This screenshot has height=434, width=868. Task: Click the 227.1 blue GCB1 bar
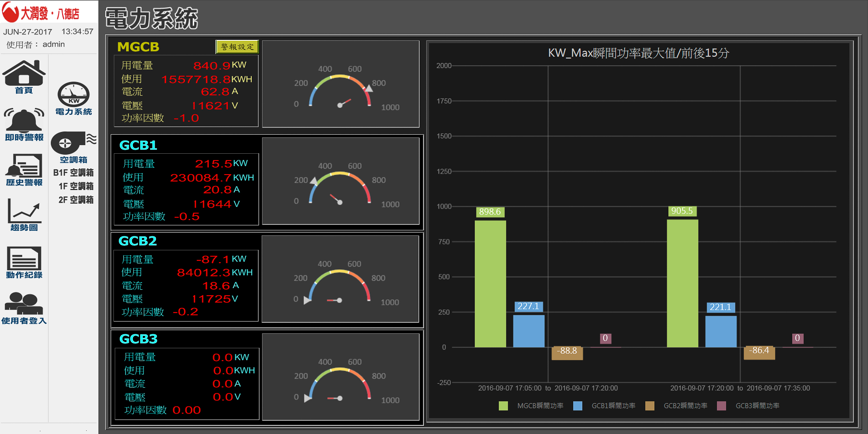pyautogui.click(x=529, y=331)
